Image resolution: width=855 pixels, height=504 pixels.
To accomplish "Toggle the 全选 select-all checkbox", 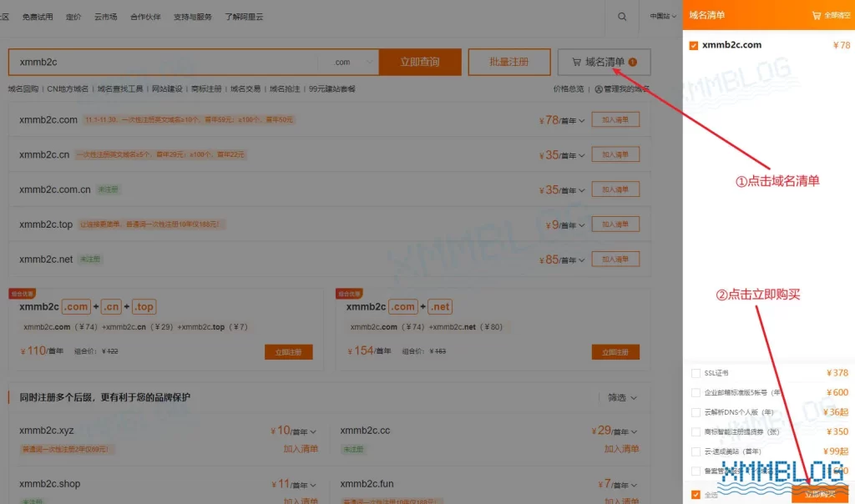I will pyautogui.click(x=696, y=495).
